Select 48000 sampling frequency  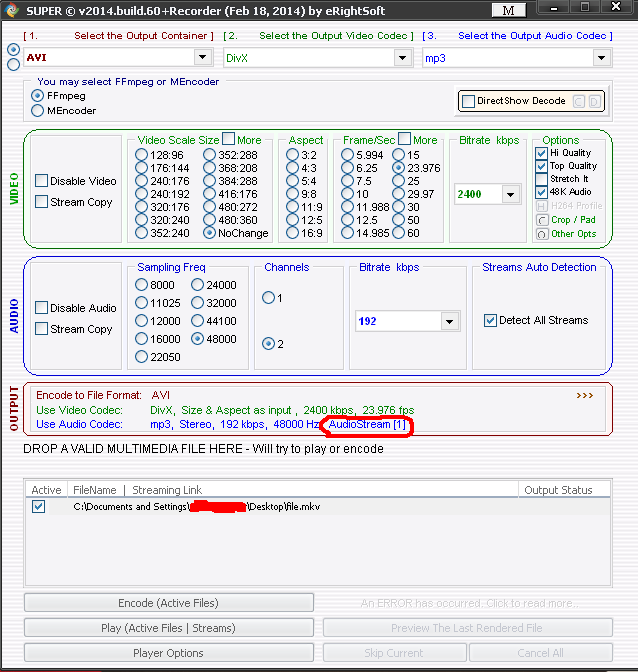pos(198,339)
